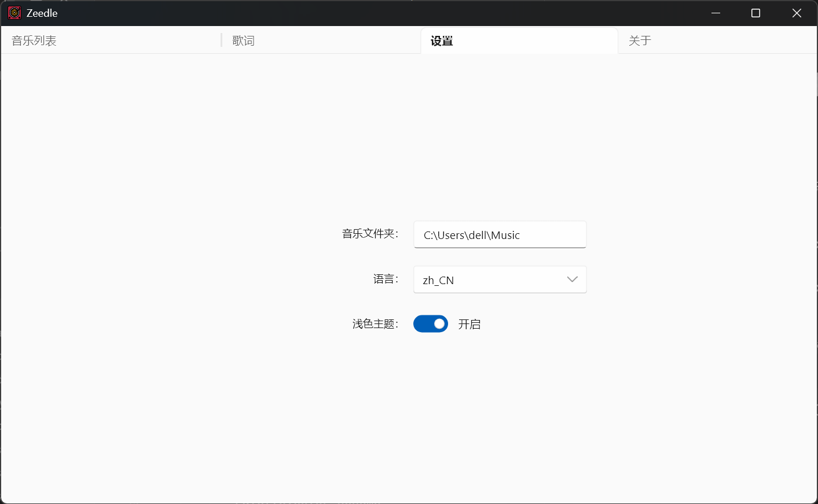Maximize the Zeedle window
This screenshot has height=504, width=818.
(x=755, y=13)
